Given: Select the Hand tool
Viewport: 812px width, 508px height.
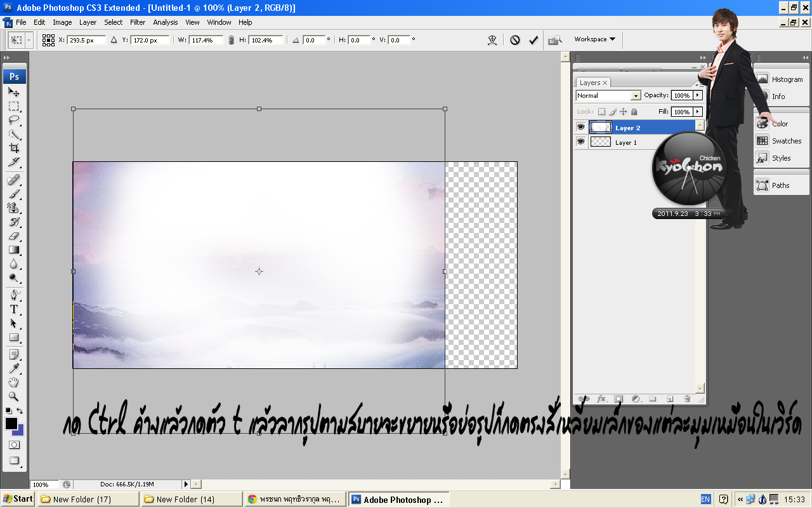Looking at the screenshot, I should [14, 382].
